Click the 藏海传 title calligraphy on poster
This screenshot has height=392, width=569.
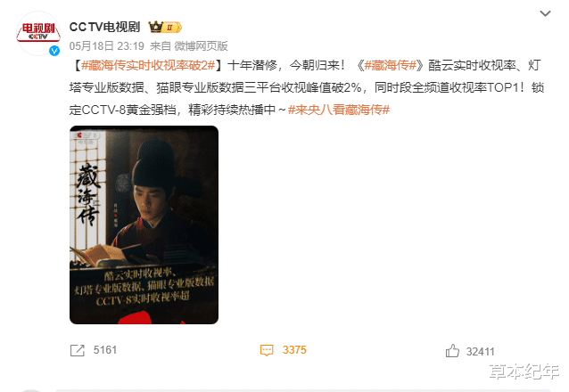(87, 194)
